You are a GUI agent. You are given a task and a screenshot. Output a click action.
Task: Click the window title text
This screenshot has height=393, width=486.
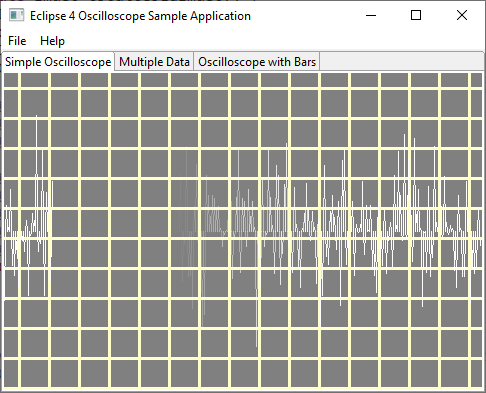pyautogui.click(x=140, y=16)
